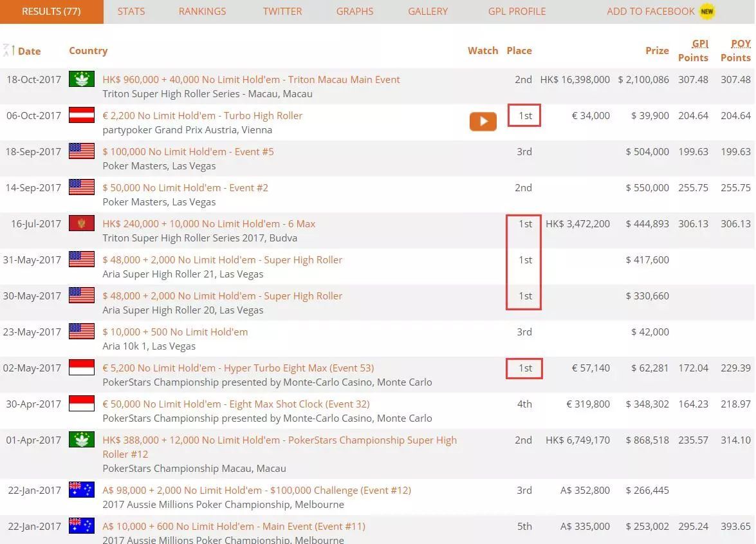Click the '$ 2,100,086' prize amount

(643, 80)
